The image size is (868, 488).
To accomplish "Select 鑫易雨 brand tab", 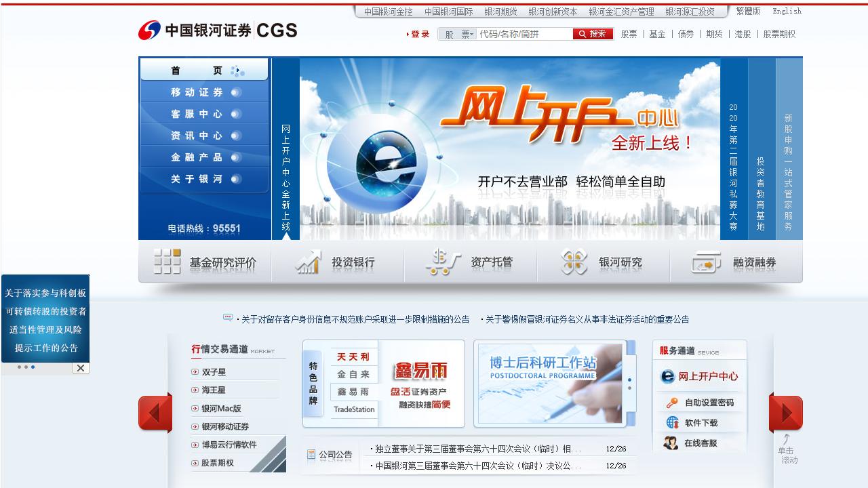I will (353, 392).
